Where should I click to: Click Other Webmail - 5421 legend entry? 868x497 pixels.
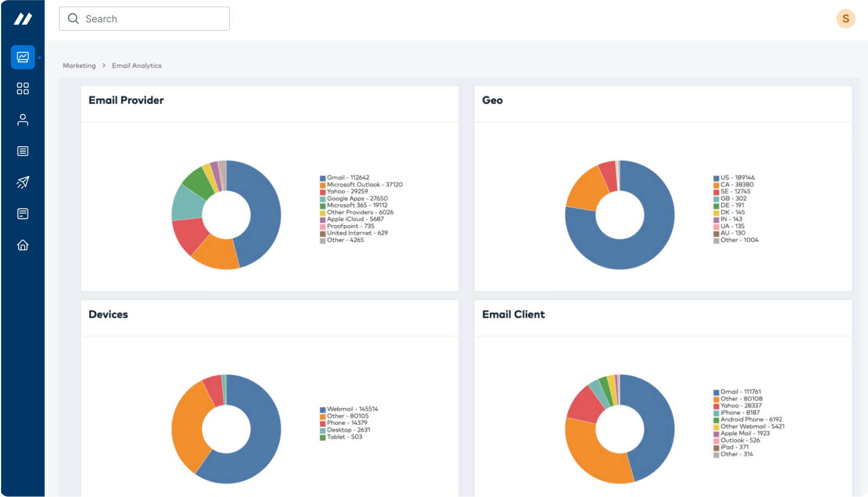pos(749,426)
